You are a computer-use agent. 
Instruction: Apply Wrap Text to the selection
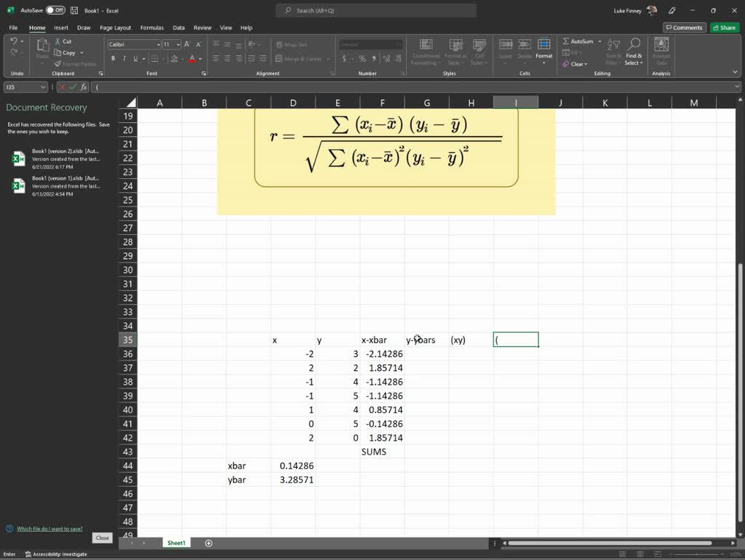pyautogui.click(x=294, y=44)
